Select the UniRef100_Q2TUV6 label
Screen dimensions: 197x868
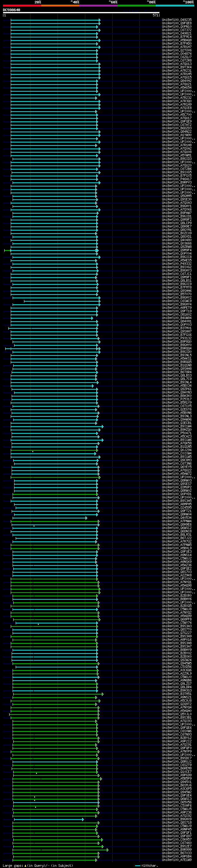[177, 50]
